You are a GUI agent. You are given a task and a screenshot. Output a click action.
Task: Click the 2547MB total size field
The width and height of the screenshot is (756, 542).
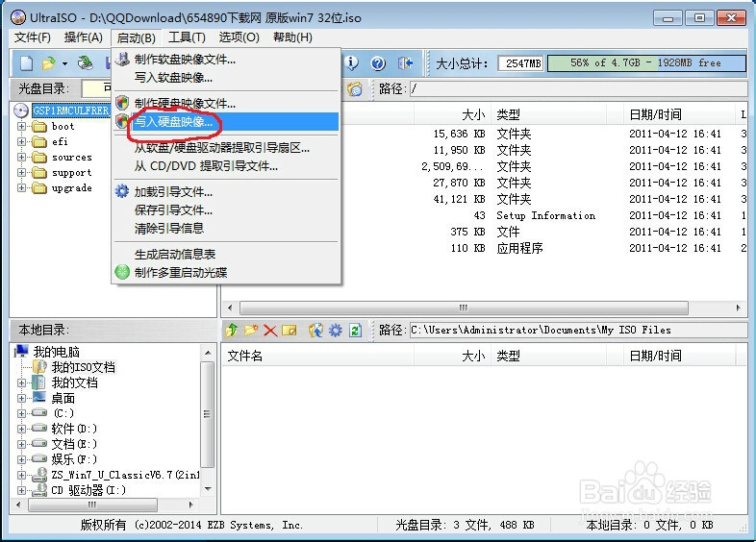(520, 63)
